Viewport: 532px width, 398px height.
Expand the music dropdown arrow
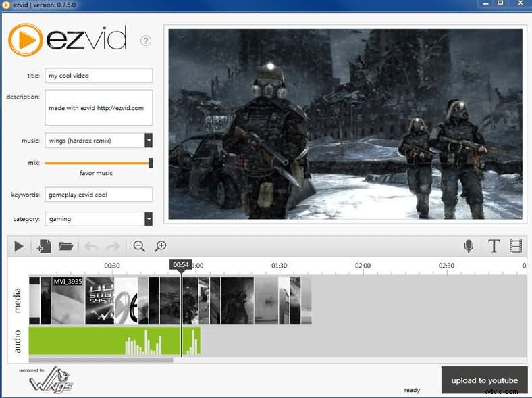[x=149, y=141]
